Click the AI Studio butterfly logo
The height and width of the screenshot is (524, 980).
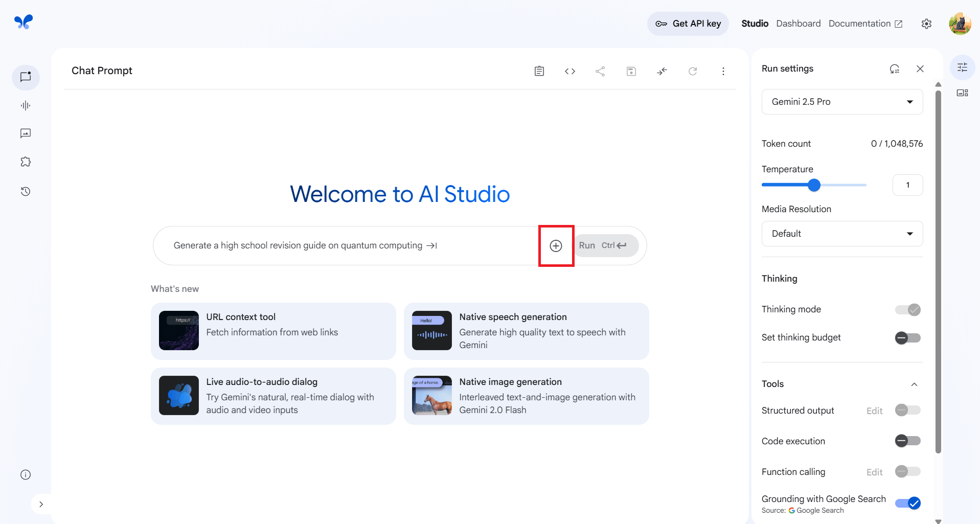click(x=24, y=22)
